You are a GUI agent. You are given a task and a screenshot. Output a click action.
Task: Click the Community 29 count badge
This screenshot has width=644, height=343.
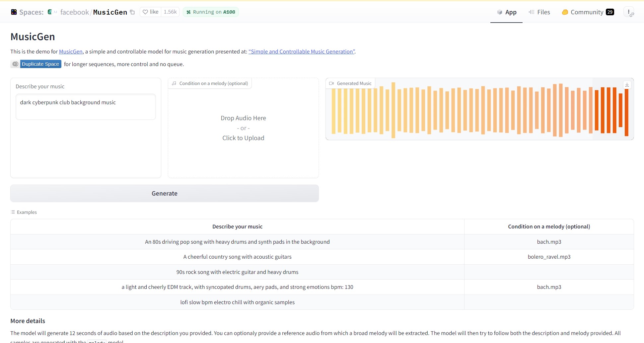coord(610,12)
